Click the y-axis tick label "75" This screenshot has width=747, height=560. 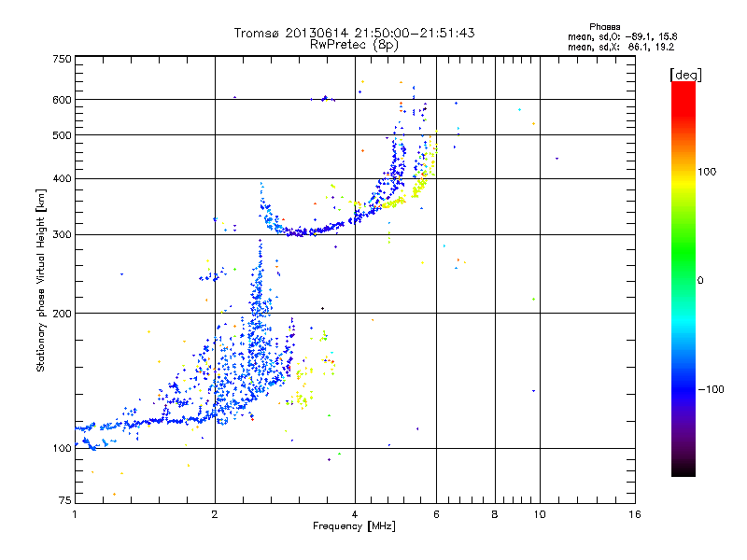pos(65,500)
